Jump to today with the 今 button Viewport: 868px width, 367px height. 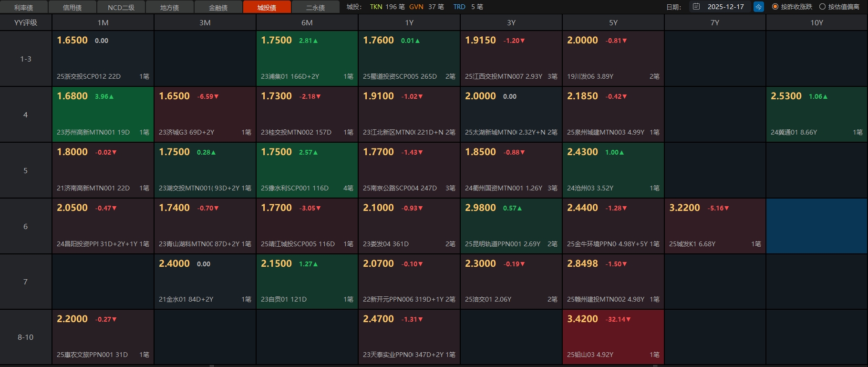pos(758,7)
